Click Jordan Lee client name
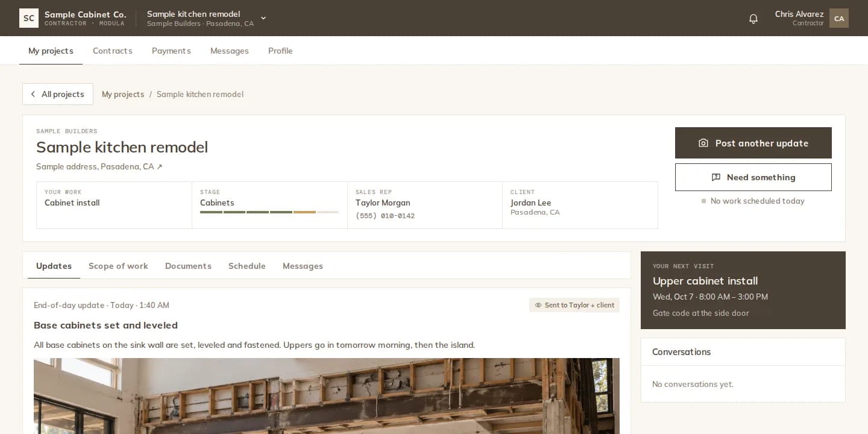 pyautogui.click(x=530, y=203)
